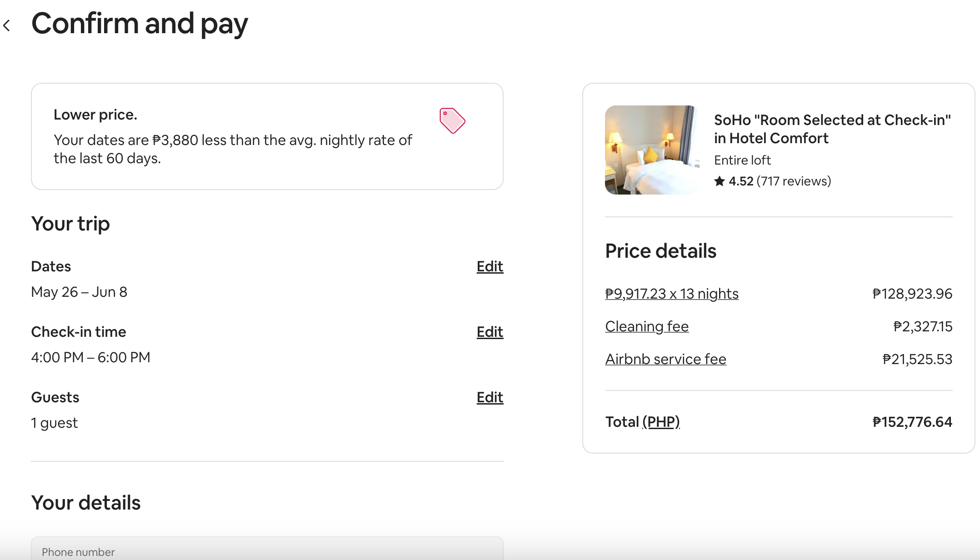Click the Your details heading
The height and width of the screenshot is (560, 980).
[86, 503]
